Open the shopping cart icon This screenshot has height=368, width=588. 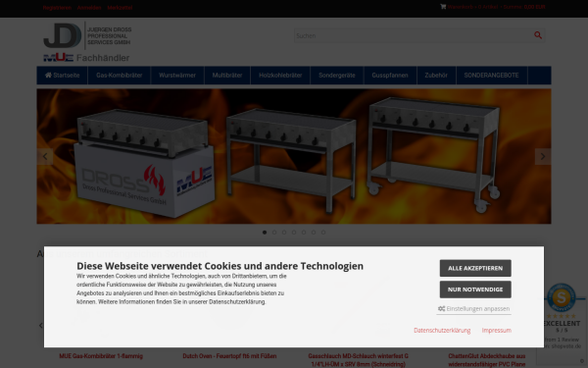(x=443, y=7)
